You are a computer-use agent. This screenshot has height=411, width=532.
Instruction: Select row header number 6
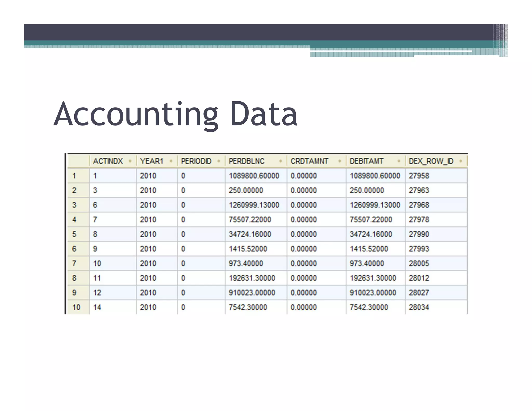[78, 249]
